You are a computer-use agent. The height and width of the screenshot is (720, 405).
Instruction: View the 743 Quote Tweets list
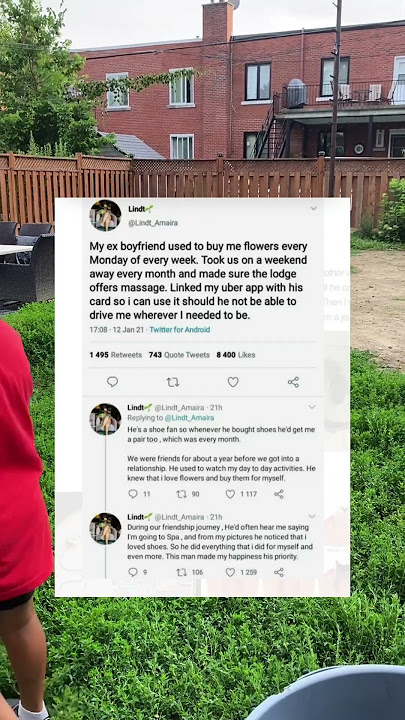tap(179, 354)
